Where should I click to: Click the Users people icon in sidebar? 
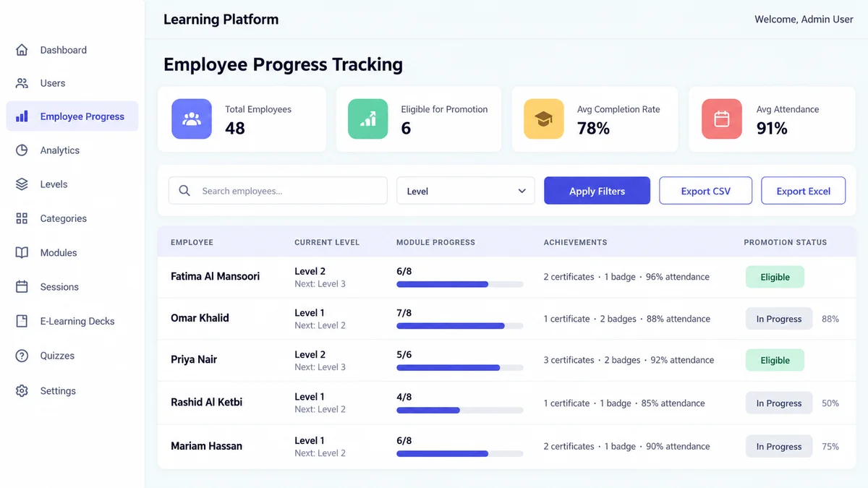pos(22,83)
